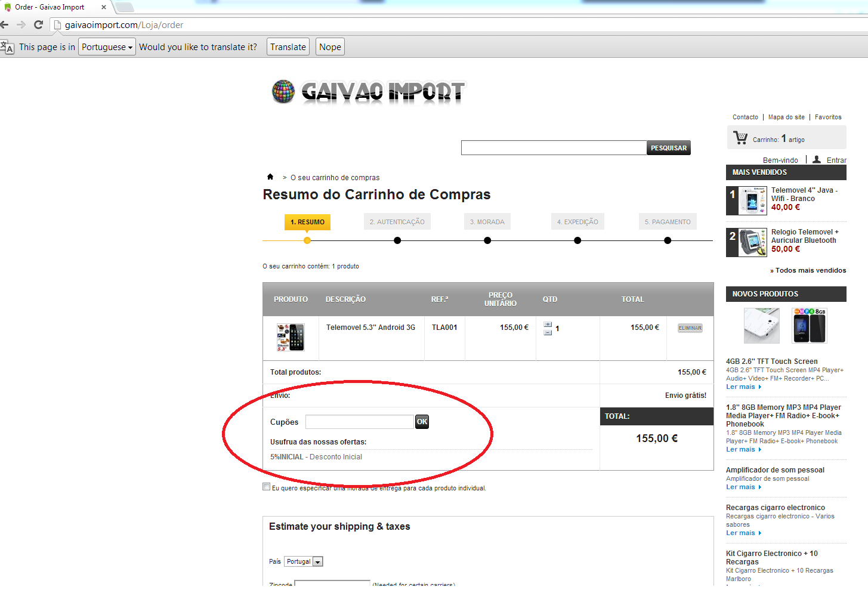Click the translate icon in the bar
Image resolution: width=868 pixels, height=590 pixels.
click(7, 47)
